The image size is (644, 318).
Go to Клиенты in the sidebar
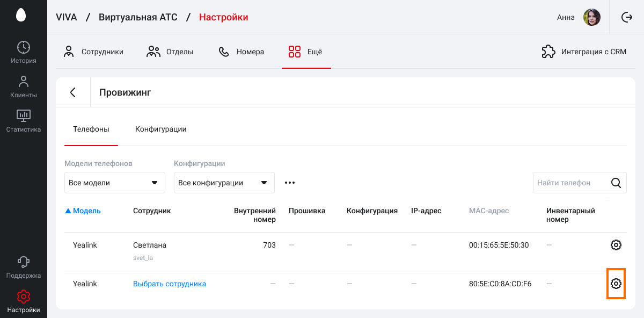[24, 86]
